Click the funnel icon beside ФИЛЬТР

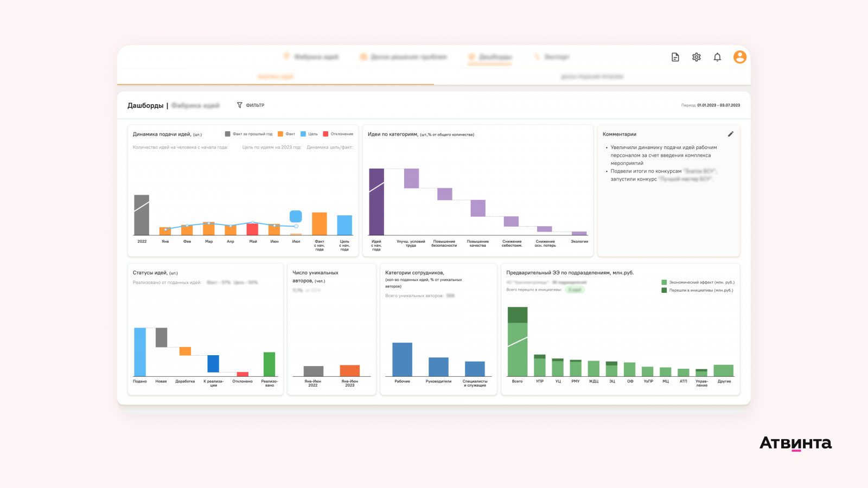coord(240,105)
